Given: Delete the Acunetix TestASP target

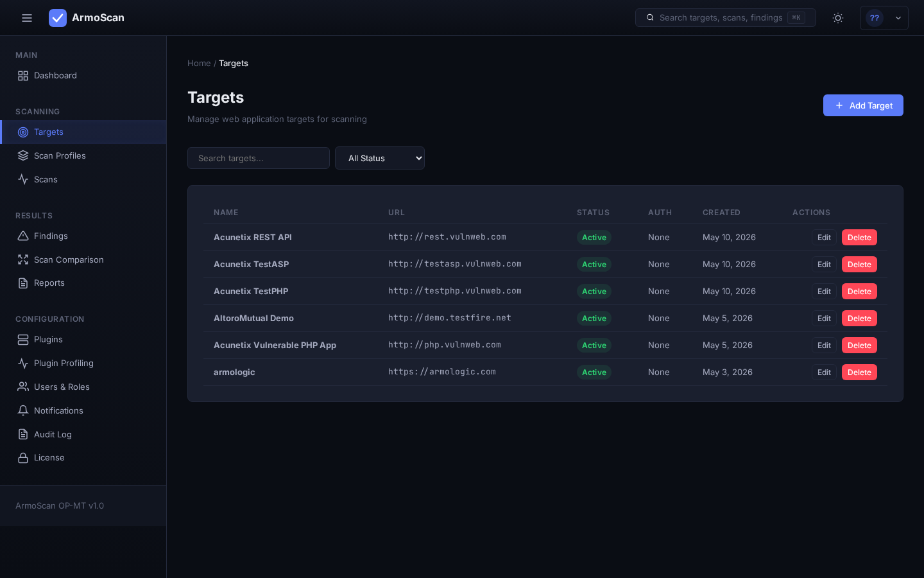Looking at the screenshot, I should coord(859,265).
